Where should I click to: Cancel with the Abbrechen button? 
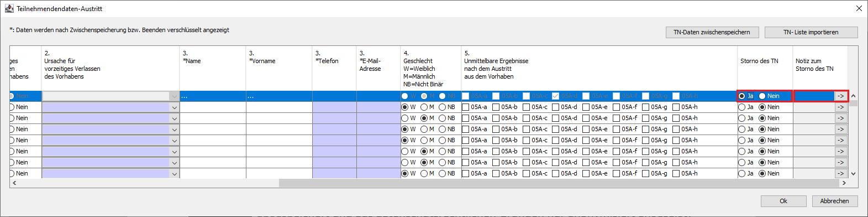coord(834,201)
